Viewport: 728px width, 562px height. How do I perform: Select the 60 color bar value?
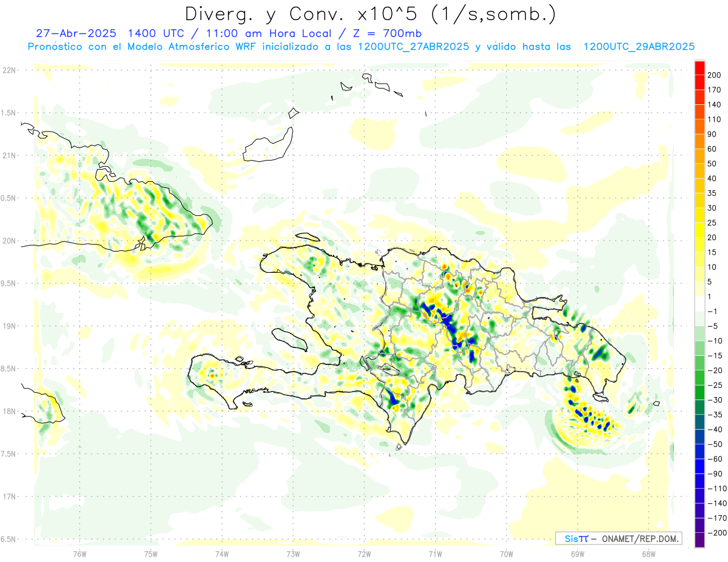point(713,149)
